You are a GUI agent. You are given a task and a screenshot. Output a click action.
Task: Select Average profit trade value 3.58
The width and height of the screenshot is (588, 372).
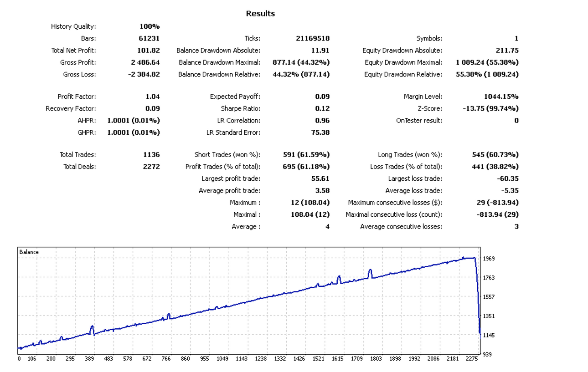click(x=322, y=191)
